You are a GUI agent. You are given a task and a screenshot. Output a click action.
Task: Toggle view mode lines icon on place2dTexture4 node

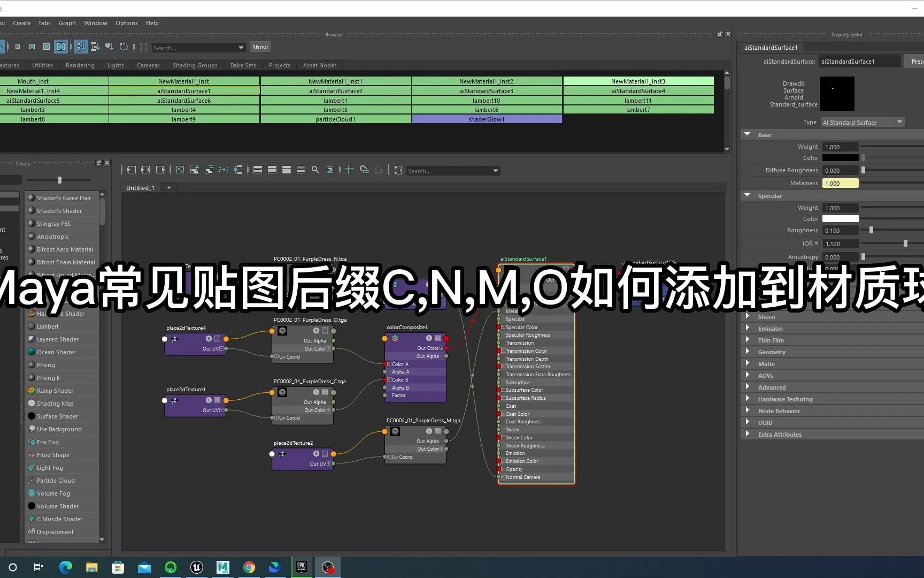pyautogui.click(x=217, y=339)
